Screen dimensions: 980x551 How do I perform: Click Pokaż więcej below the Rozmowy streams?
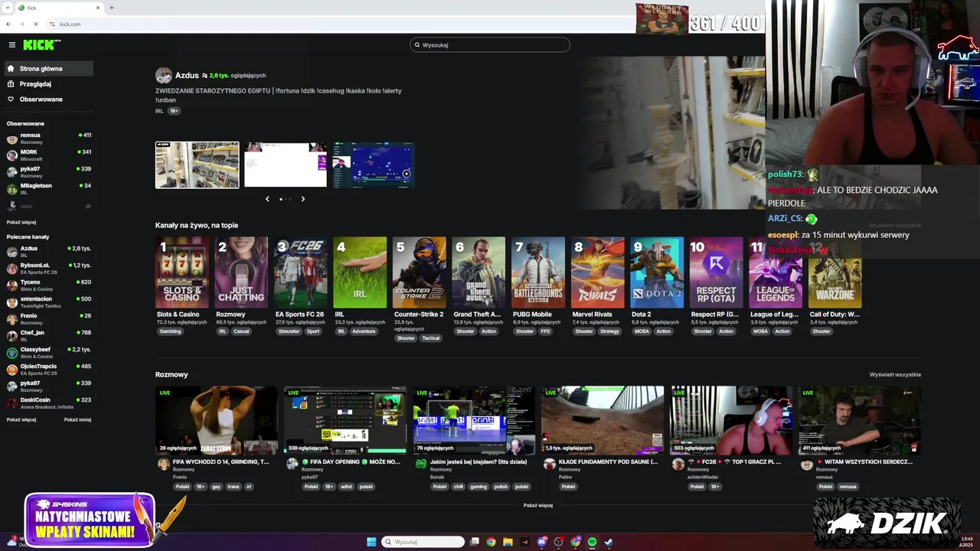[x=538, y=506]
